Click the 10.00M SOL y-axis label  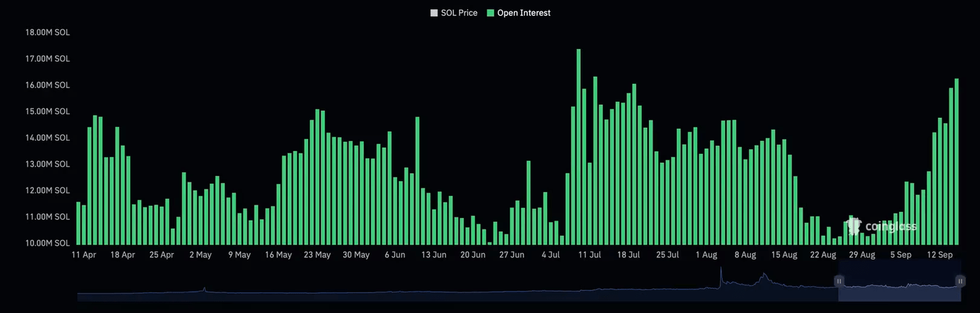pyautogui.click(x=47, y=243)
